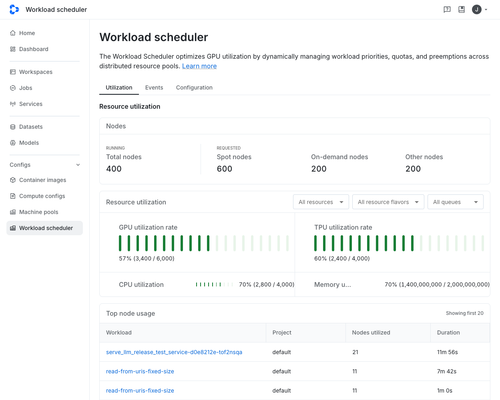Click the Models icon in sidebar
Viewport: 500px width, 400px height.
[13, 143]
